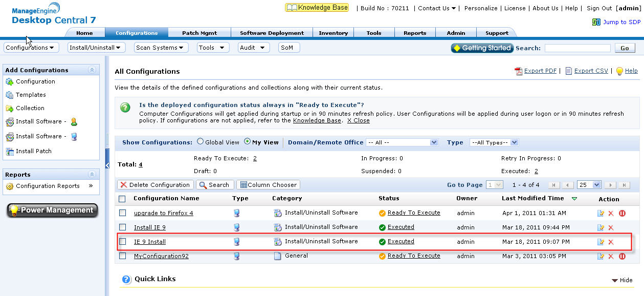Edit the 'upgrade to Firefox 4' configuration
Viewport: 644px width, 296px height.
click(601, 213)
